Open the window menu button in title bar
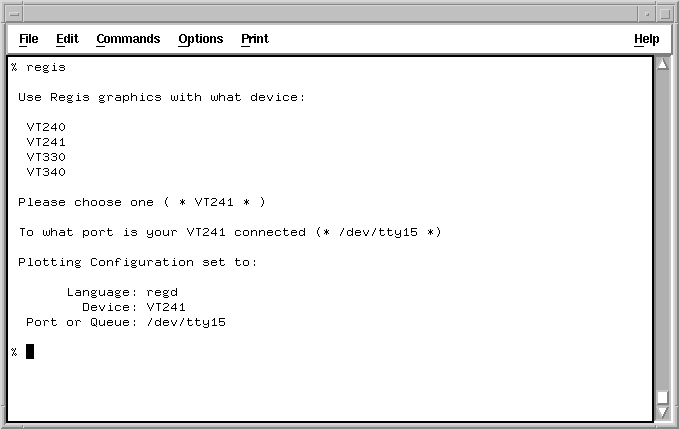Viewport: 679px width, 429px height. [x=13, y=11]
